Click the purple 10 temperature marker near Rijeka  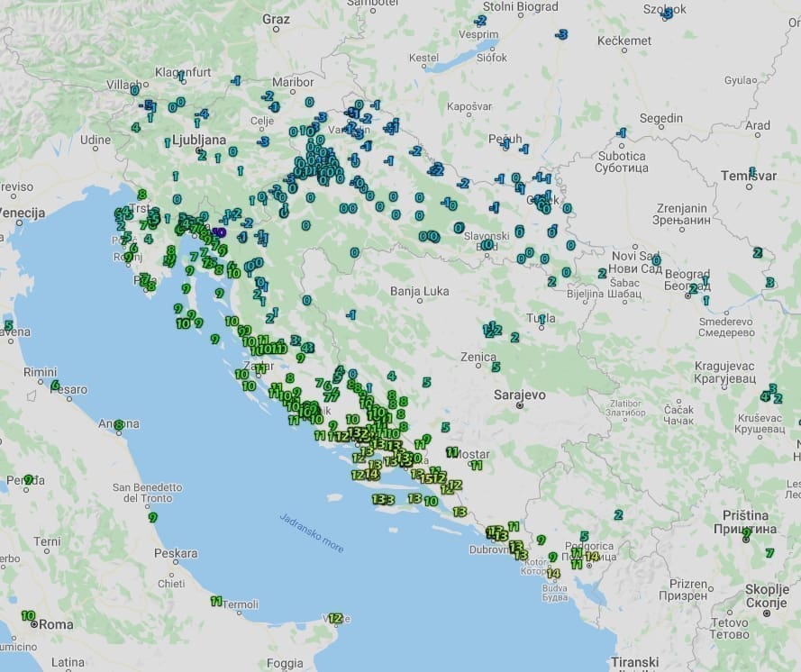(219, 232)
